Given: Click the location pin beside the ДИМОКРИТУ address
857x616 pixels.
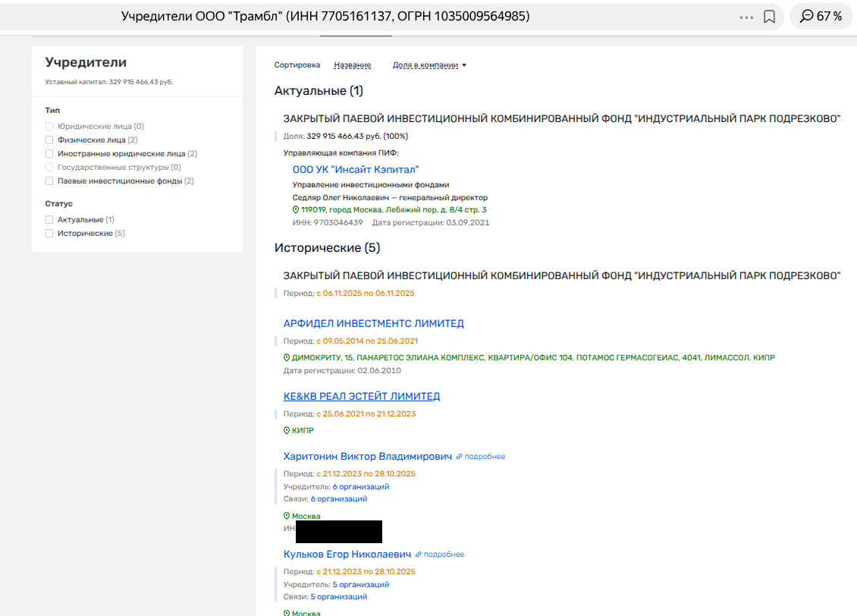Looking at the screenshot, I should coord(287,358).
